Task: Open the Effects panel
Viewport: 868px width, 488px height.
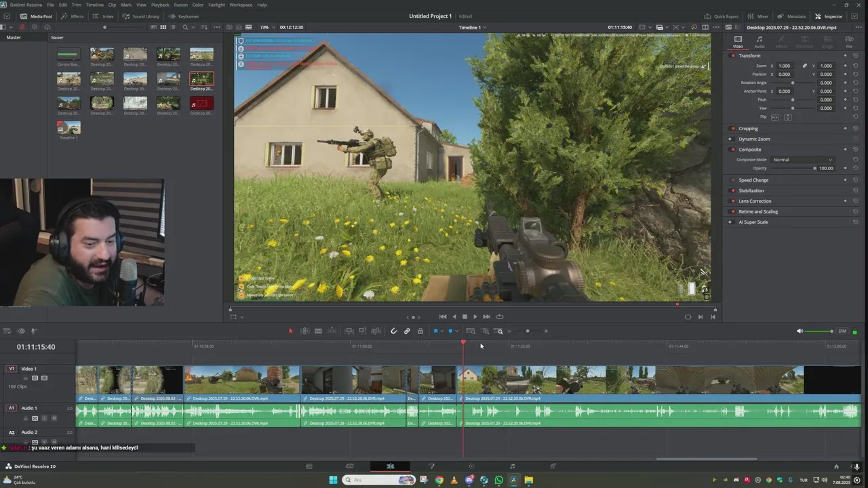Action: pyautogui.click(x=73, y=16)
